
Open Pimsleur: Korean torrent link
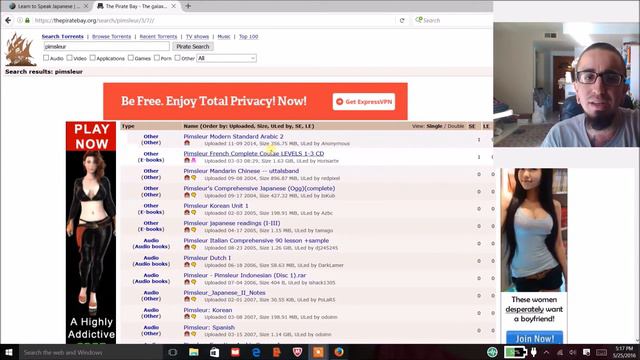(208, 310)
